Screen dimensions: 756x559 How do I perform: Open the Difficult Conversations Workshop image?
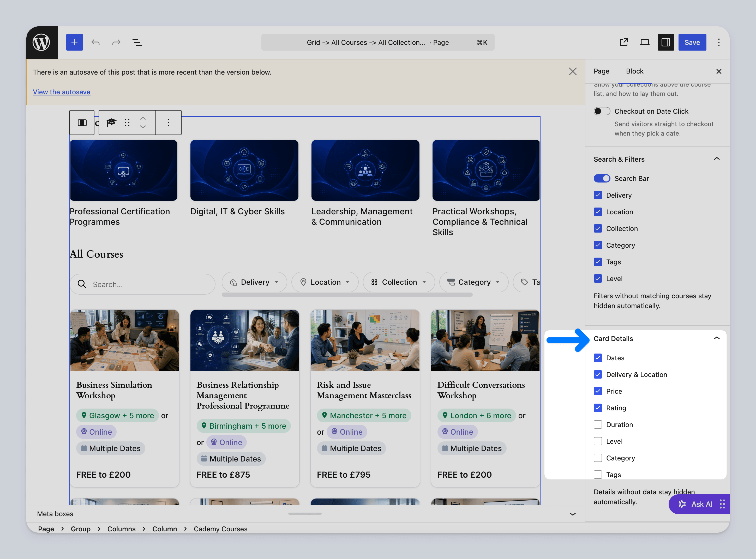click(x=485, y=341)
